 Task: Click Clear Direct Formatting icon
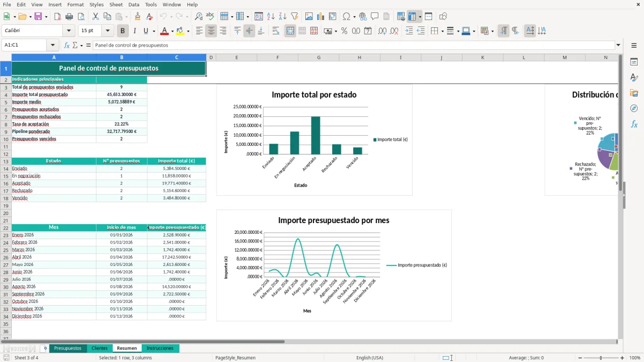[149, 17]
